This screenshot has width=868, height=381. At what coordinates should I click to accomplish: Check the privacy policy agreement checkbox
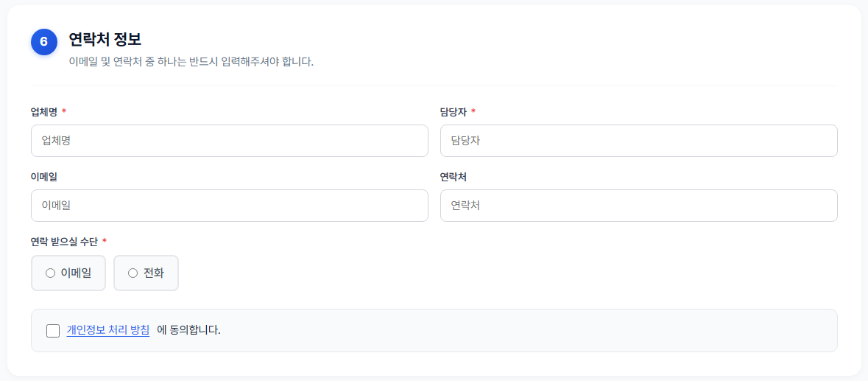[x=53, y=331]
